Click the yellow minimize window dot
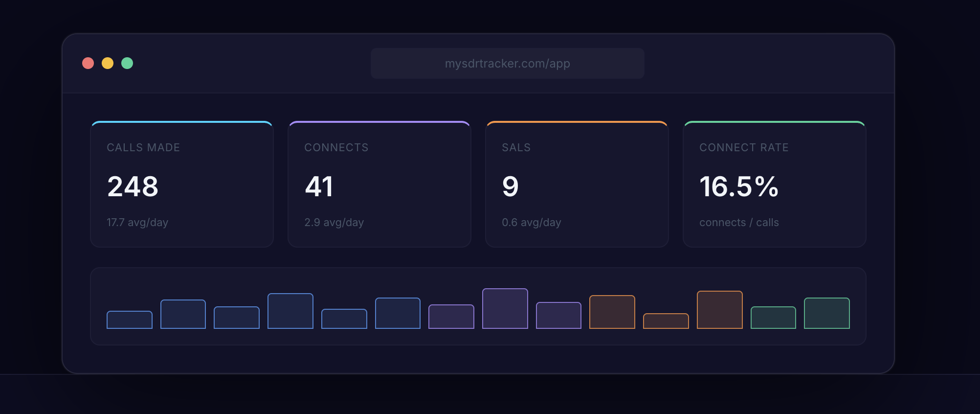Screen dimensions: 980x414 coord(108,63)
